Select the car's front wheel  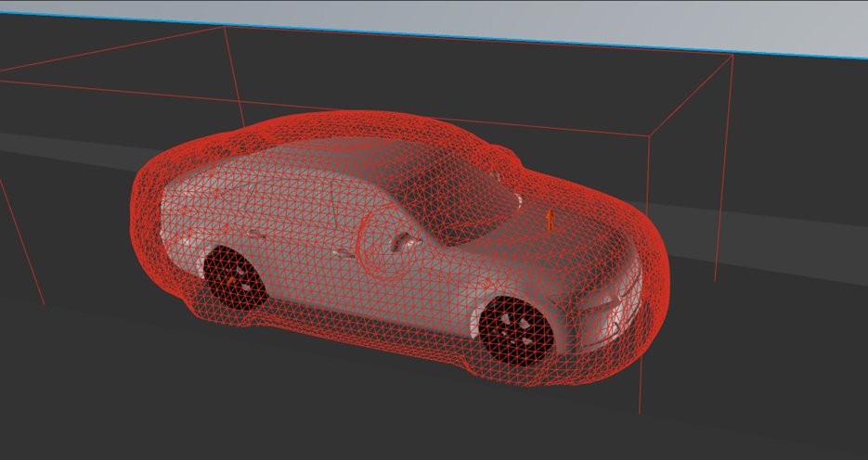[516, 329]
